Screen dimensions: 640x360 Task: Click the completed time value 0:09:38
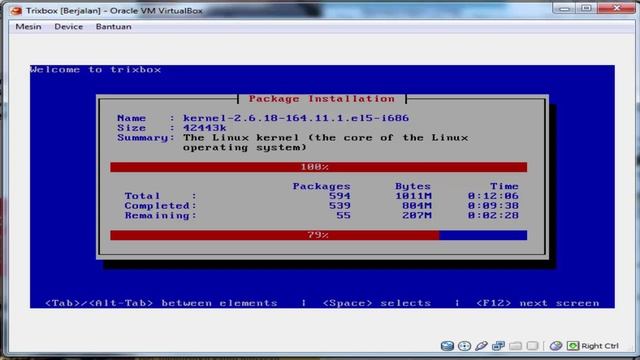pos(493,206)
